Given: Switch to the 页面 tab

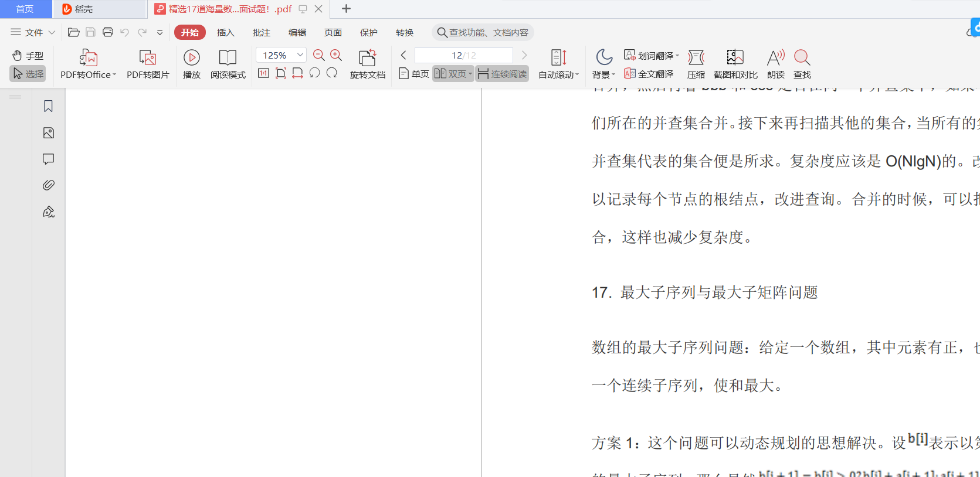Looking at the screenshot, I should coord(333,32).
